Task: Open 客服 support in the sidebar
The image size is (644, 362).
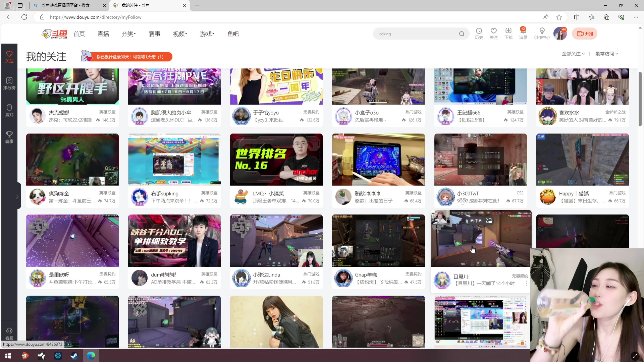Action: pyautogui.click(x=9, y=334)
